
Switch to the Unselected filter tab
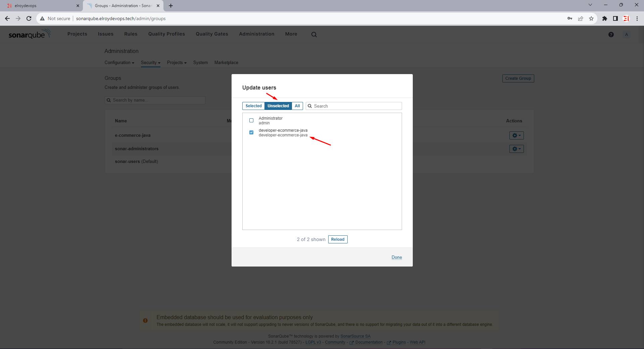[x=278, y=106]
